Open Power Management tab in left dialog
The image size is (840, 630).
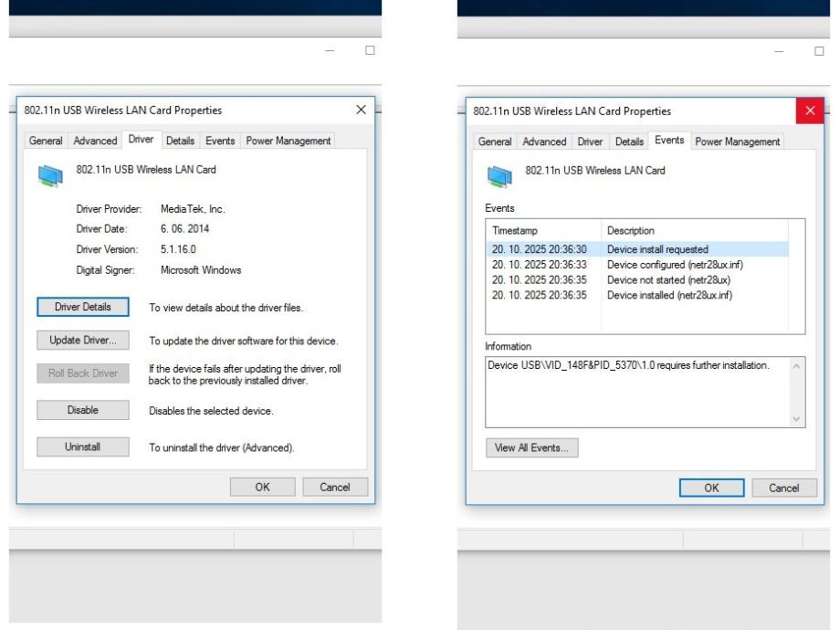click(288, 141)
